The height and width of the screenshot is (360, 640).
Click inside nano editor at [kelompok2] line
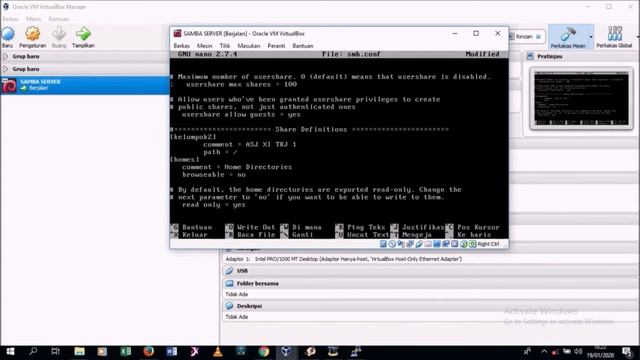pyautogui.click(x=193, y=137)
